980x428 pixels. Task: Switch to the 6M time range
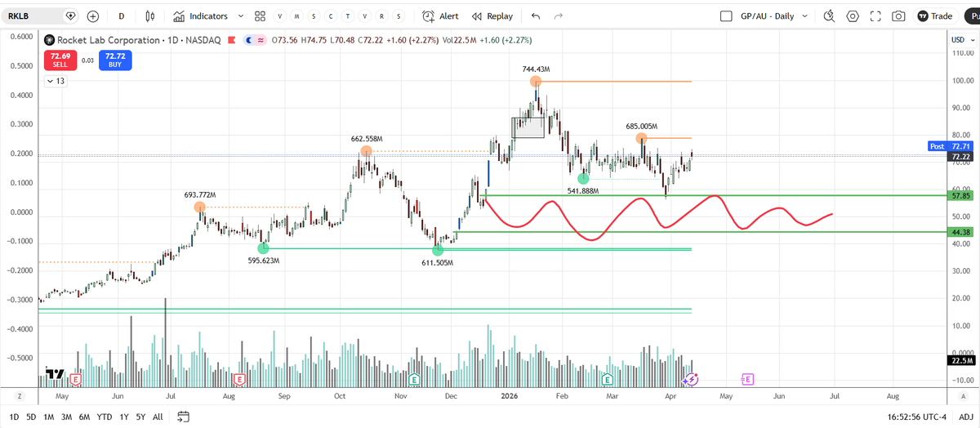coord(84,417)
